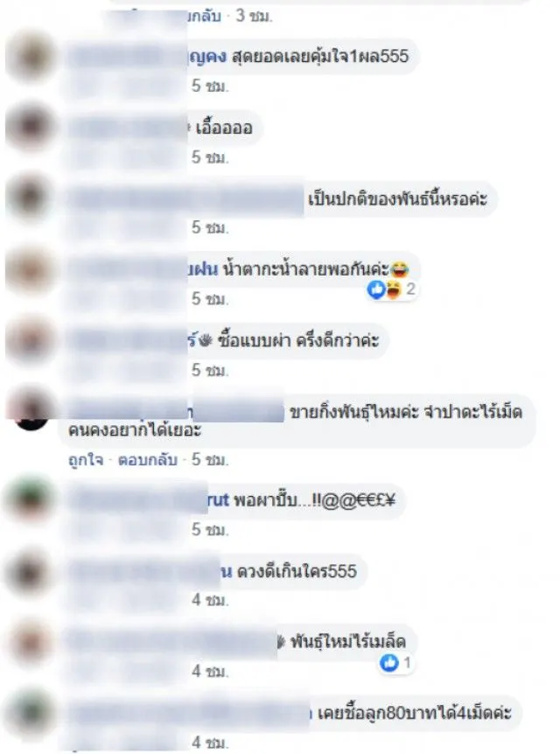Click the ถูกใจ like link under ขายกิ่งพันธุ์ comment
The width and height of the screenshot is (560, 754).
click(86, 460)
